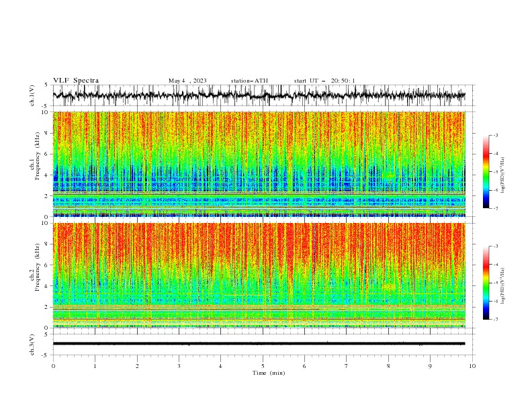Click the time axis tick label "2"

[137, 366]
